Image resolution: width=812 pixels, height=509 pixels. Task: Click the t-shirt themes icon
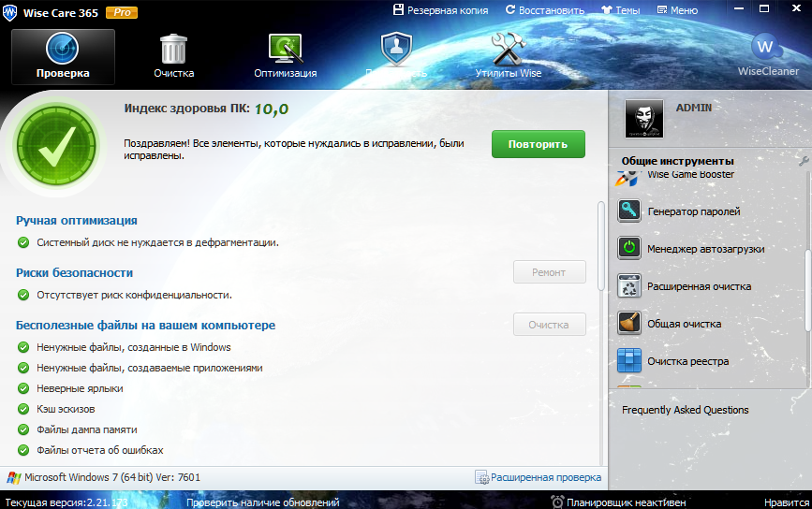(x=606, y=10)
